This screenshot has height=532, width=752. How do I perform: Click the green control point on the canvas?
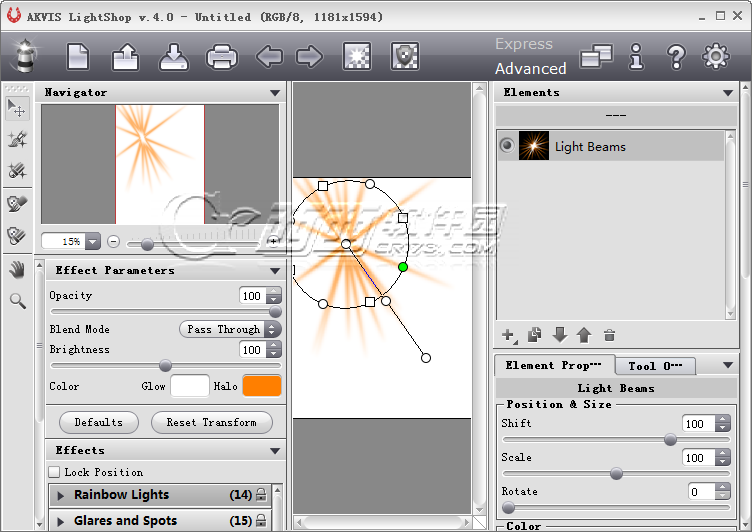click(403, 267)
